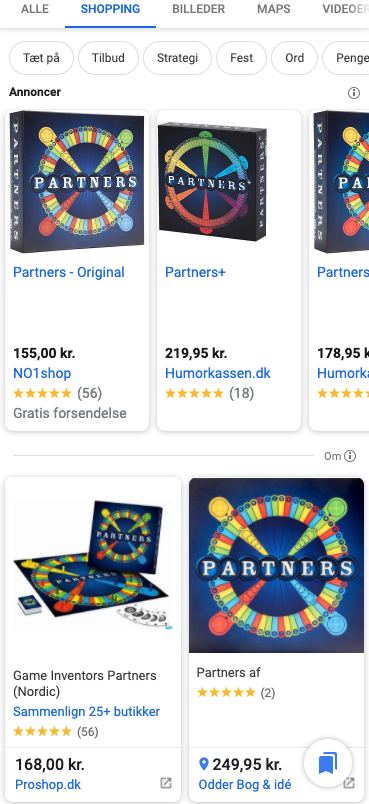Go to the MAPS tab
The height and width of the screenshot is (804, 369).
tap(274, 9)
